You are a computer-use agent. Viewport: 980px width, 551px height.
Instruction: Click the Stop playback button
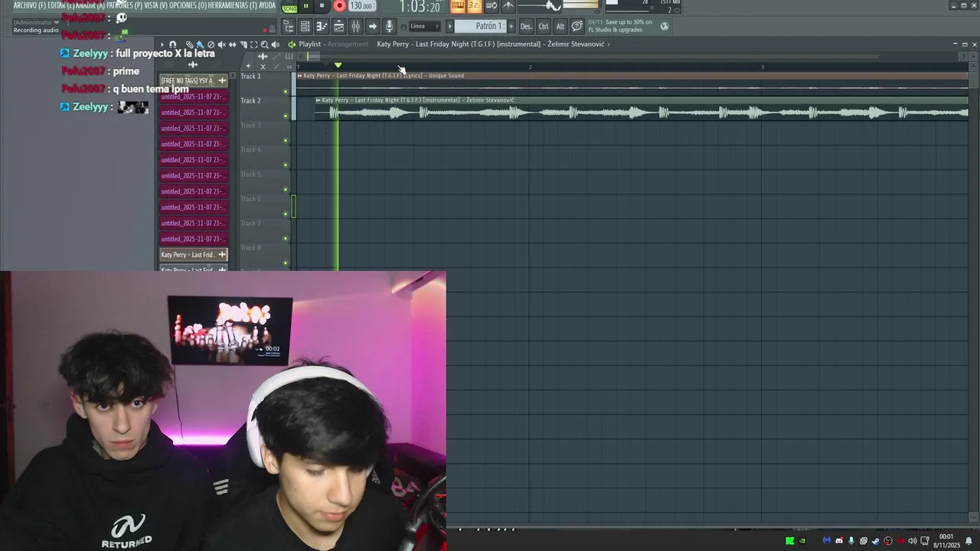(322, 6)
